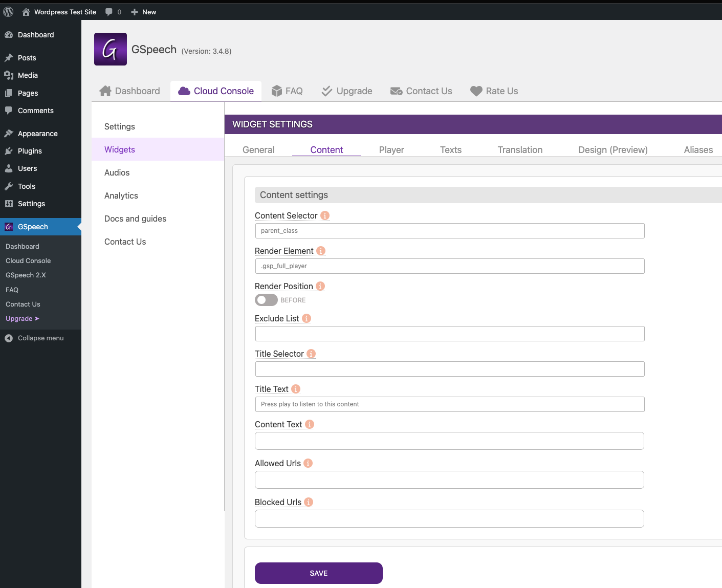Switch to the Player tab
Image resolution: width=722 pixels, height=588 pixels.
391,150
